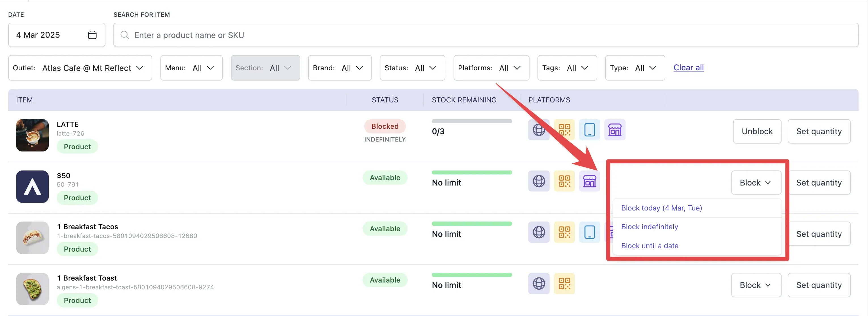The height and width of the screenshot is (316, 868).
Task: Click the globe platform icon for LATTE
Action: coord(538,130)
